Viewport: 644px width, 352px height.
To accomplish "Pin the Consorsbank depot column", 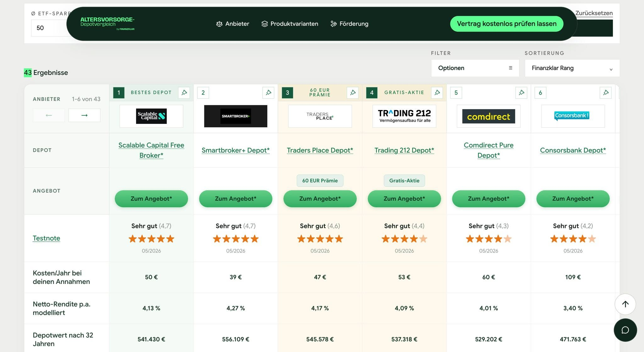I will tap(605, 93).
